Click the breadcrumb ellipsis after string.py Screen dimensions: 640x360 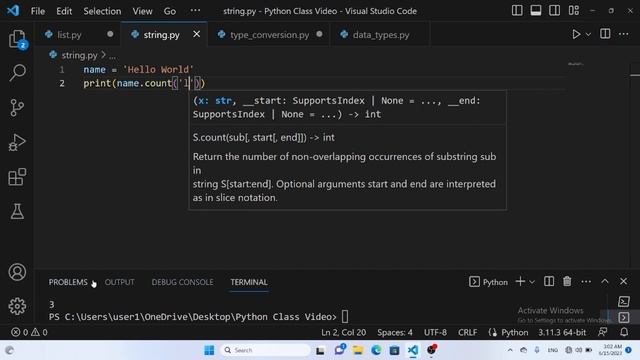pyautogui.click(x=112, y=55)
